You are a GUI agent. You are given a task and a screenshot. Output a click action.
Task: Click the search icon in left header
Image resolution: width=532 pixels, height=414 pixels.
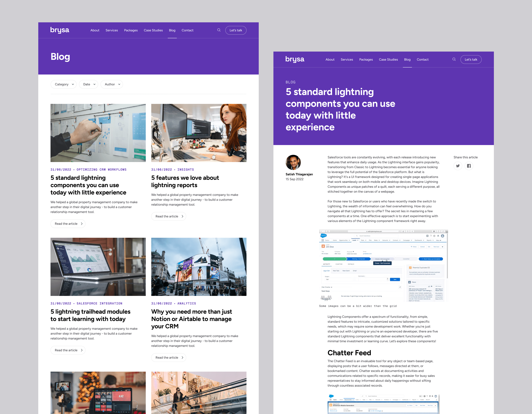click(x=219, y=30)
